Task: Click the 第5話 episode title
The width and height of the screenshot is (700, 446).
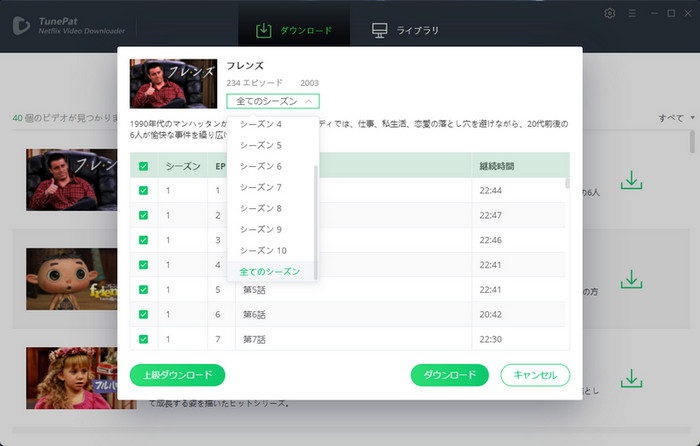Action: 254,290
